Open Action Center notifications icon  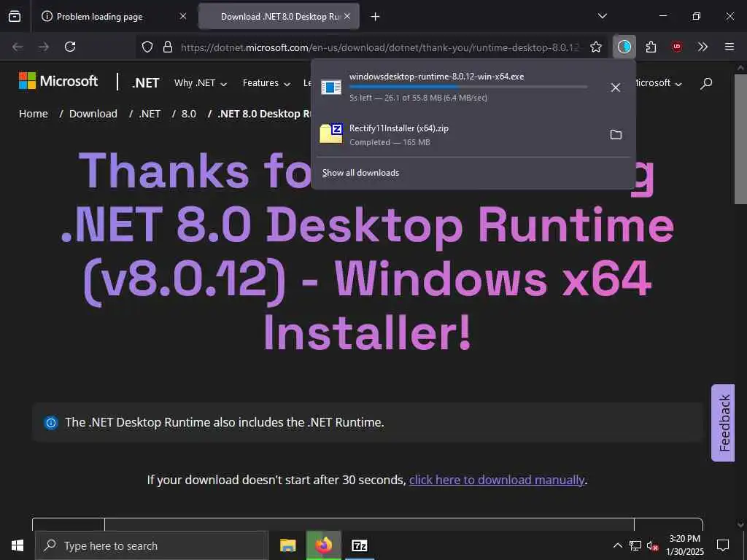[723, 545]
